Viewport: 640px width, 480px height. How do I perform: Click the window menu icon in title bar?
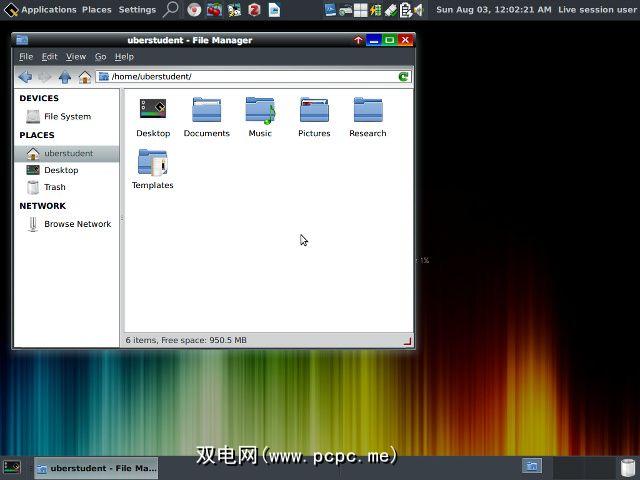coord(22,40)
